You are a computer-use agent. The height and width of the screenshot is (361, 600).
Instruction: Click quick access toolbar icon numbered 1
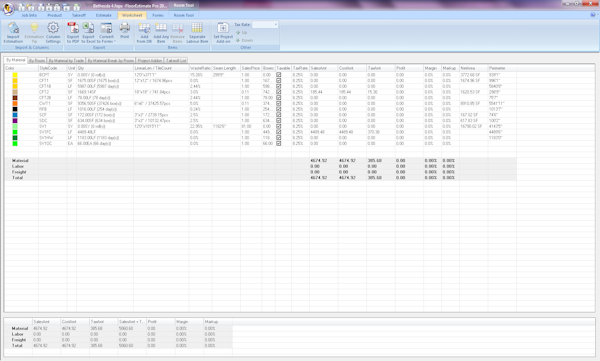(21, 7)
